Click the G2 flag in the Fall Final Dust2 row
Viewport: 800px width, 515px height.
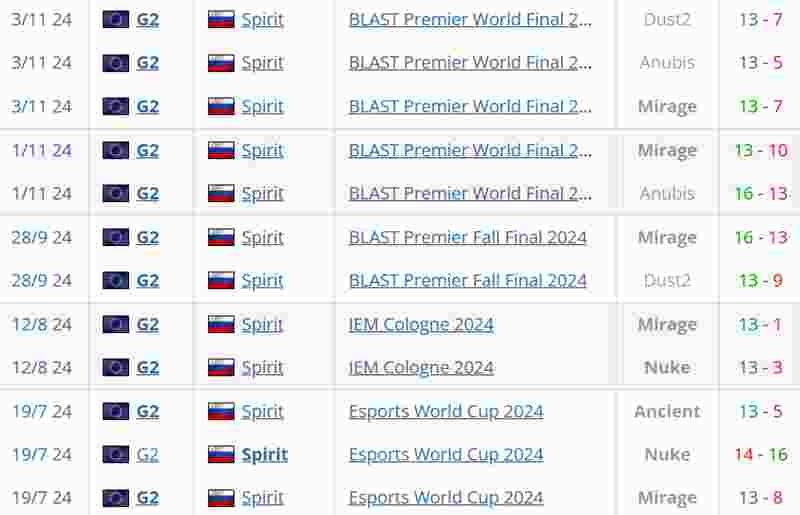(116, 280)
